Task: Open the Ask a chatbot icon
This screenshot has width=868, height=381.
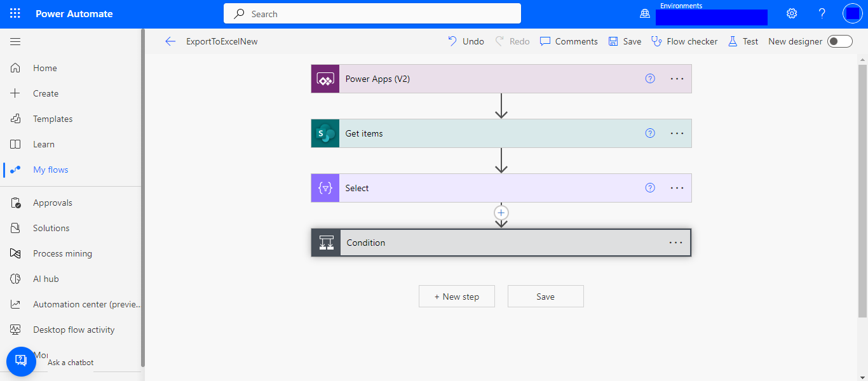Action: pyautogui.click(x=21, y=361)
